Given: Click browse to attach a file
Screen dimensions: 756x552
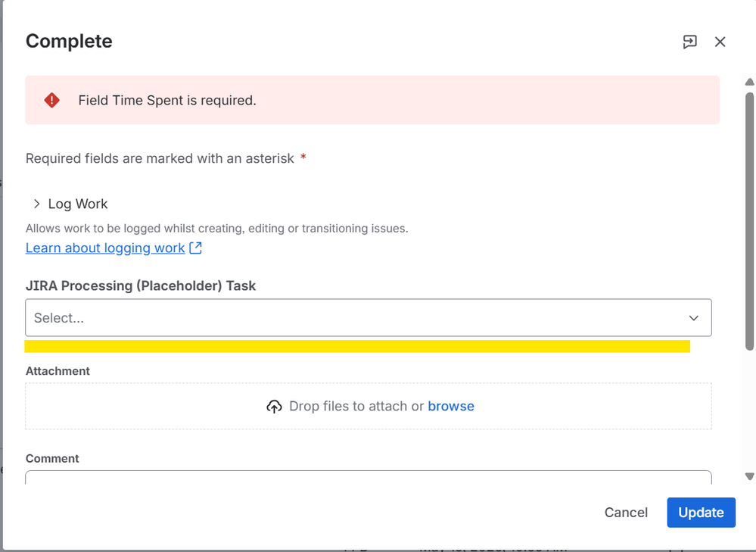Looking at the screenshot, I should click(451, 407).
